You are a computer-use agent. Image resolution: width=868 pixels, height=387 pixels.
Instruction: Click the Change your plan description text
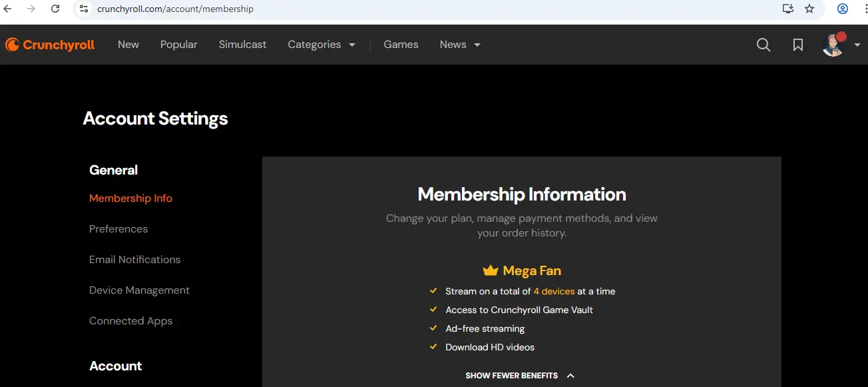click(522, 226)
